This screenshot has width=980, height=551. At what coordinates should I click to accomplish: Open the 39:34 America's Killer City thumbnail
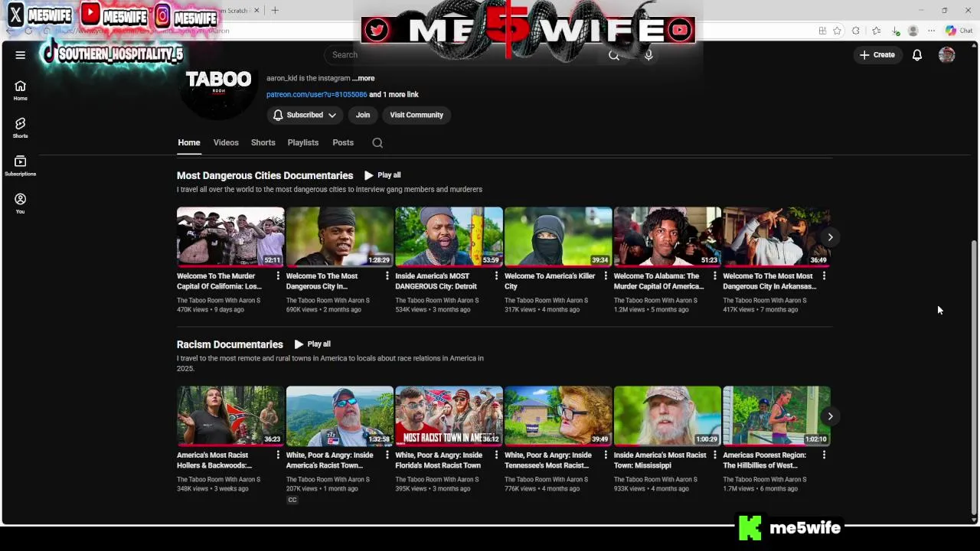(x=558, y=236)
